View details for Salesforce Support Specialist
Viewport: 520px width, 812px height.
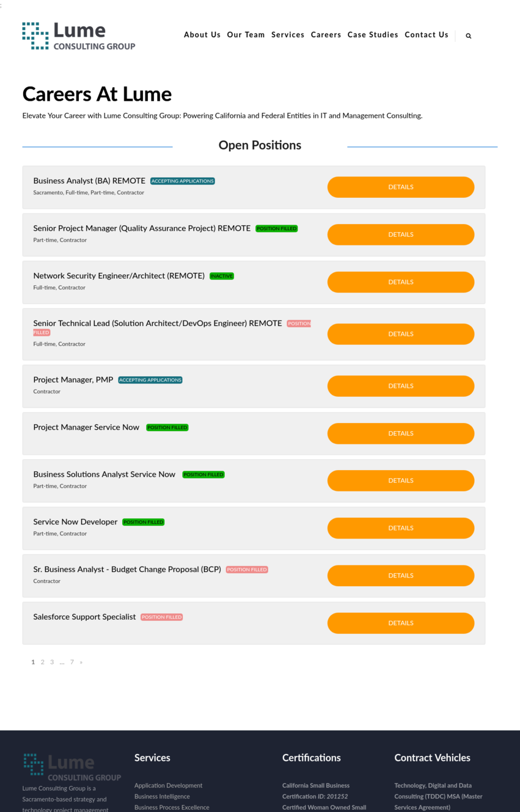pyautogui.click(x=400, y=623)
